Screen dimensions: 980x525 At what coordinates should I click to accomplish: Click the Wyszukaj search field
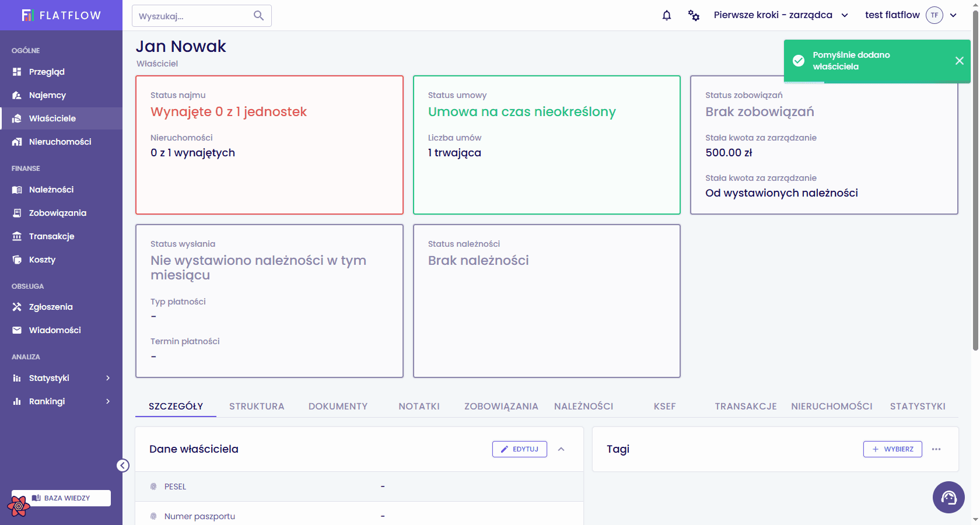[x=202, y=16]
